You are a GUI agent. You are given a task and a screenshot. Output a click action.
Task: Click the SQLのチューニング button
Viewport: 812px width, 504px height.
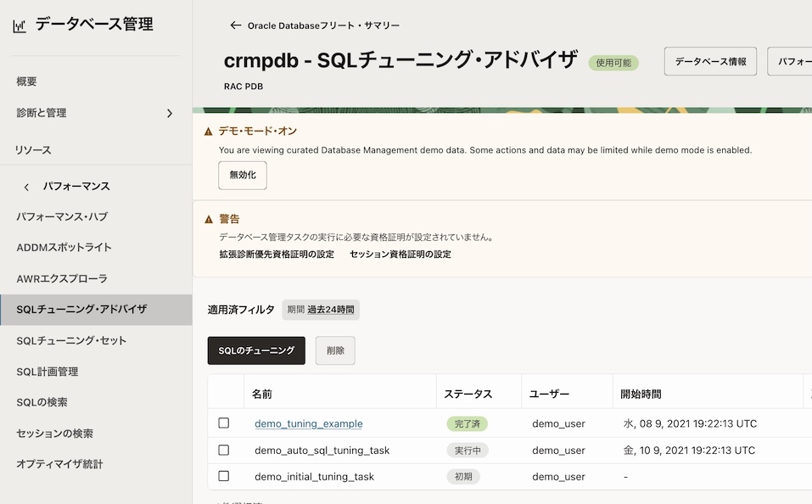256,350
